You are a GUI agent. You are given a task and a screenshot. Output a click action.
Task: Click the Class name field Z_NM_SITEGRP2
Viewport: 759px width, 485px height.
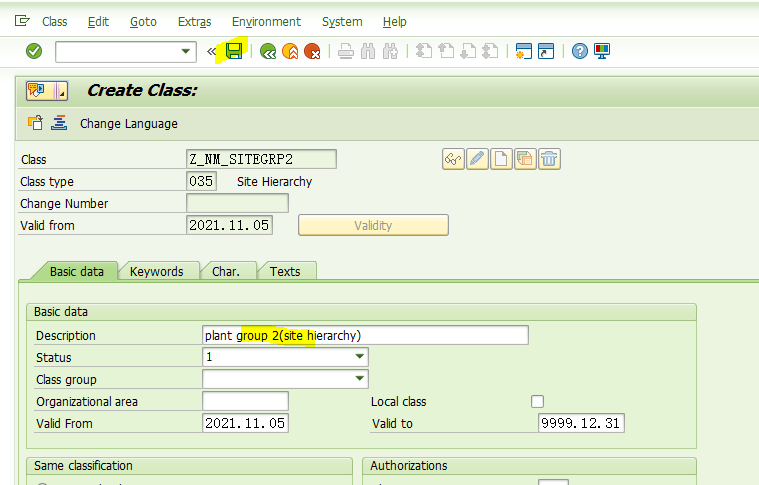(x=261, y=159)
